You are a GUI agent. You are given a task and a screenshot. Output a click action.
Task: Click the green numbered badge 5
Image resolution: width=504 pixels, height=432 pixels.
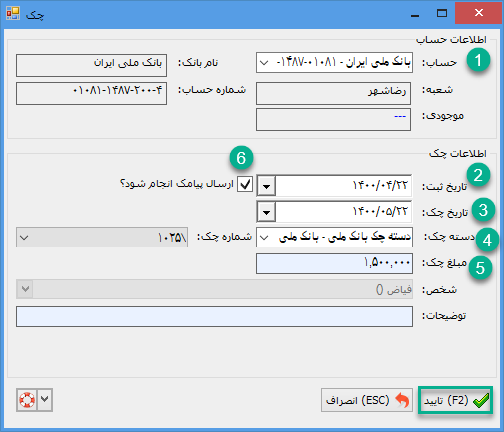tap(480, 268)
